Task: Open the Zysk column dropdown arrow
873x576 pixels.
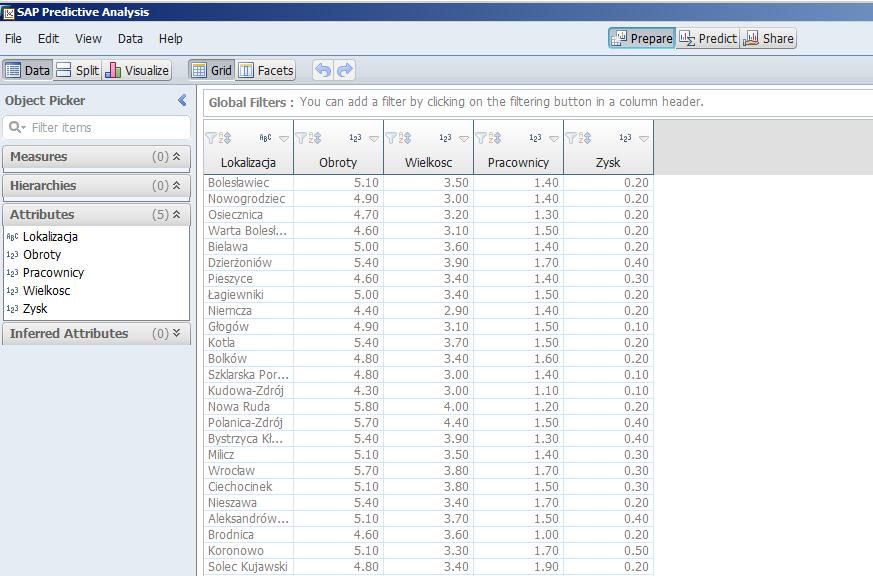Action: click(x=644, y=139)
